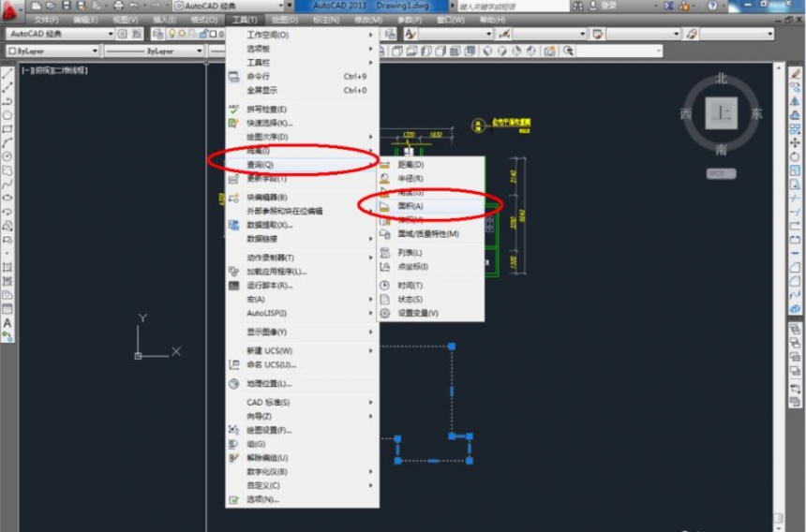The image size is (806, 532).
Task: Click the keyword search input field
Action: click(512, 7)
